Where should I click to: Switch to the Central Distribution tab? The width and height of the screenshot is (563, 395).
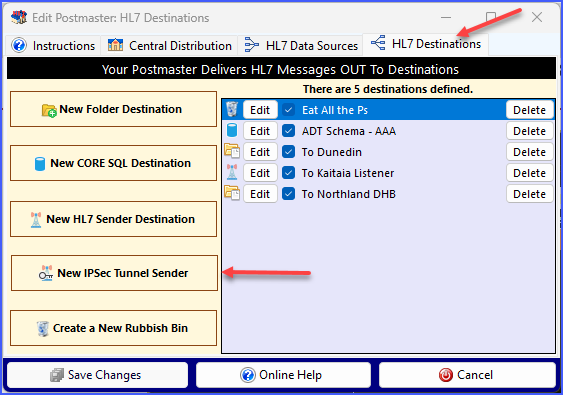[x=169, y=46]
